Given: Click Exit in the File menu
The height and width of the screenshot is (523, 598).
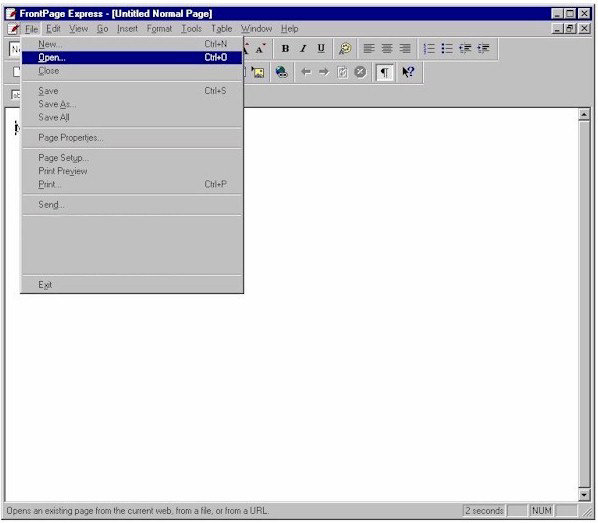Looking at the screenshot, I should click(132, 285).
